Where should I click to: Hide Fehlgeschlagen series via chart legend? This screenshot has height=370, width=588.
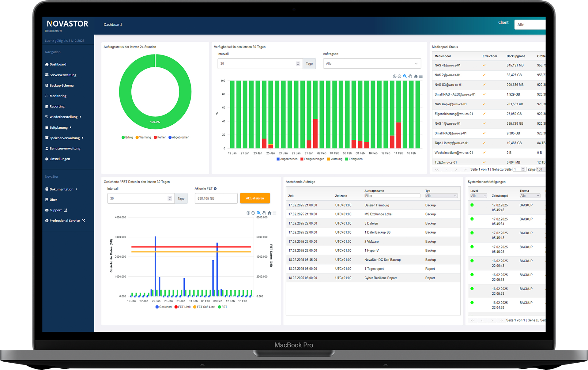[312, 159]
